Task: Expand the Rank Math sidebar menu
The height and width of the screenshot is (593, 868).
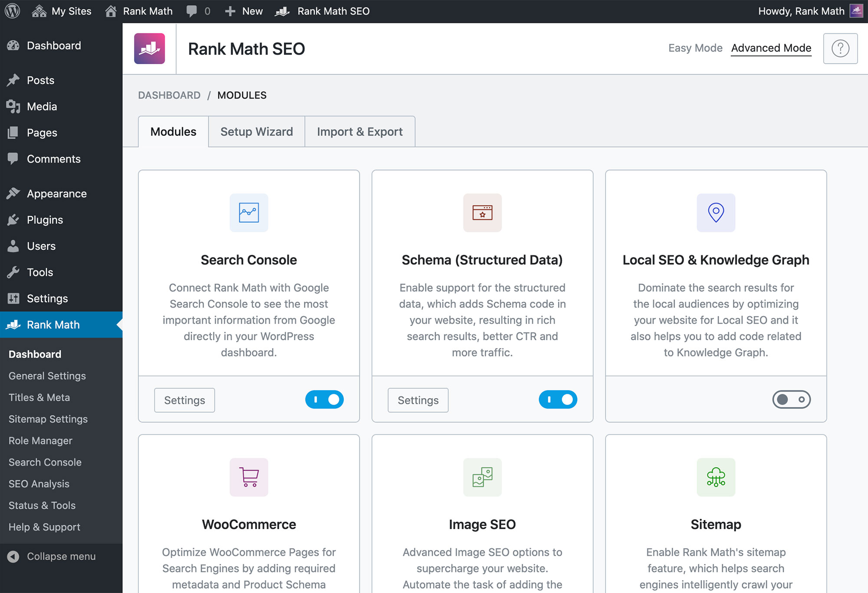Action: point(52,324)
